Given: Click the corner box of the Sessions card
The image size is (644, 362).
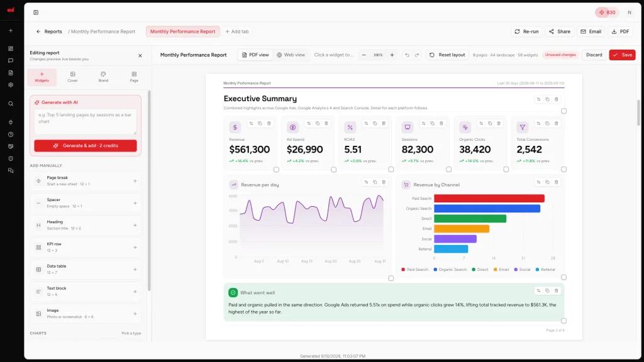Looking at the screenshot, I should (448, 170).
